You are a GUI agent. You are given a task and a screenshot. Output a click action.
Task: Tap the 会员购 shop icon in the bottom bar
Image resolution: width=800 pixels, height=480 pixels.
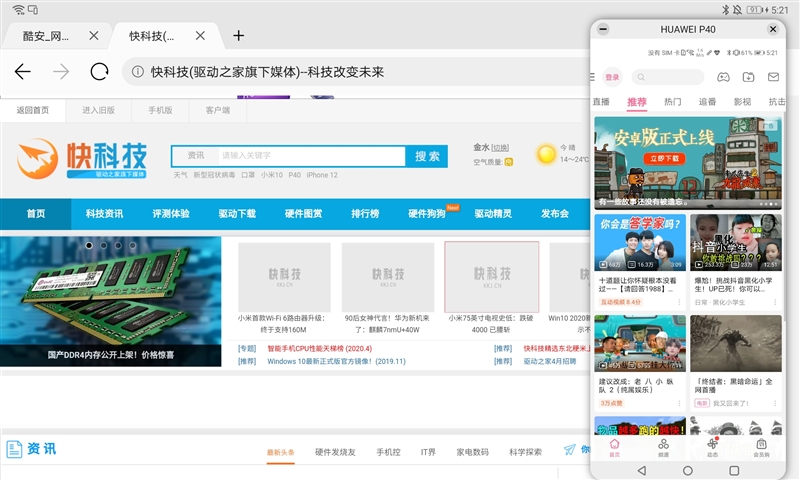(761, 446)
